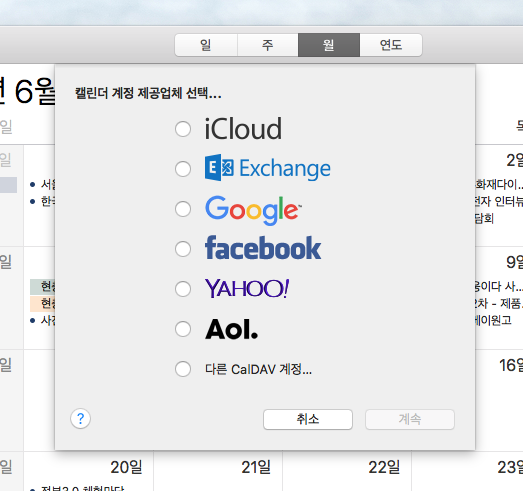Click the YAHOO! logo
The height and width of the screenshot is (491, 523).
[x=247, y=289]
